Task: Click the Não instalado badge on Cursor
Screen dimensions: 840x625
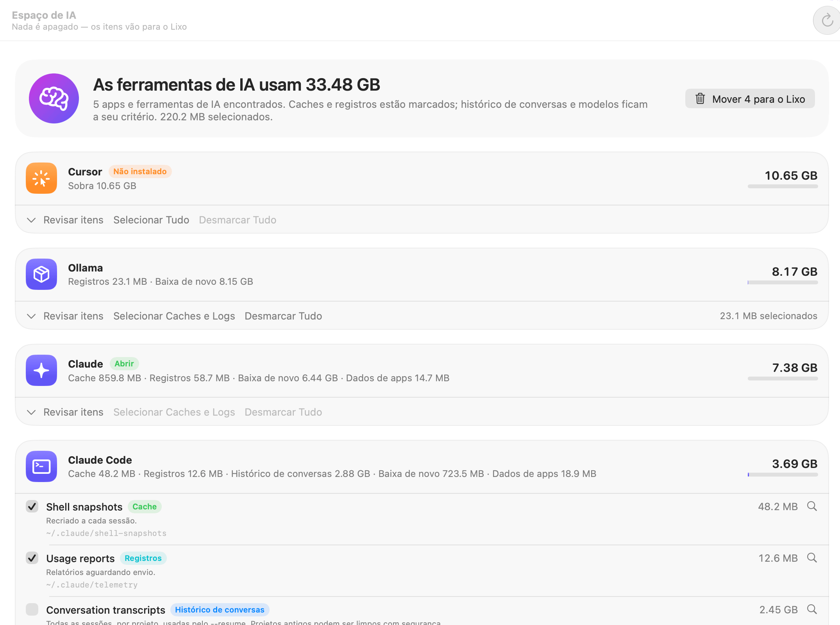Action: [x=140, y=171]
